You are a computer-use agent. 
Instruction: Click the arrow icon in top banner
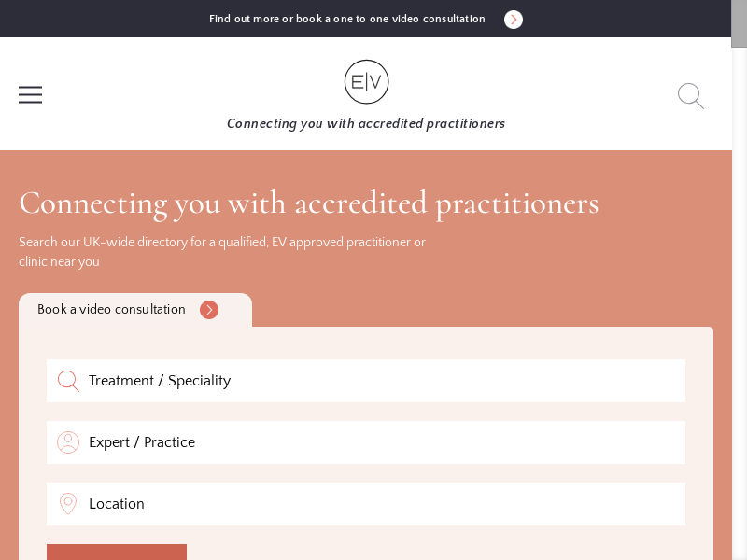coord(514,20)
